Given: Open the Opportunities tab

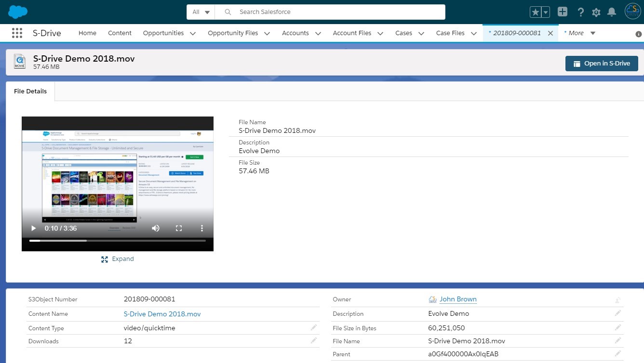Looking at the screenshot, I should [x=163, y=33].
